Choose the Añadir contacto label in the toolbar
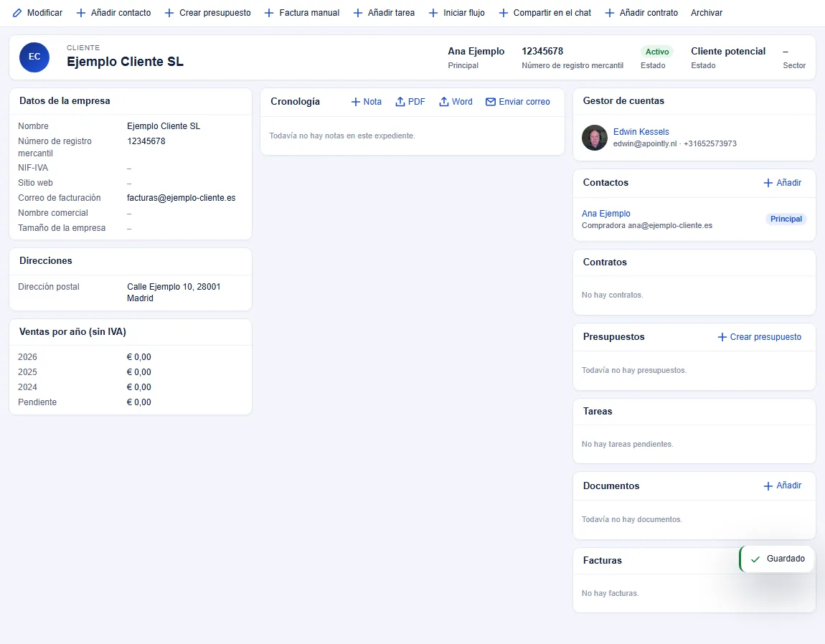The width and height of the screenshot is (825, 644). pos(121,13)
